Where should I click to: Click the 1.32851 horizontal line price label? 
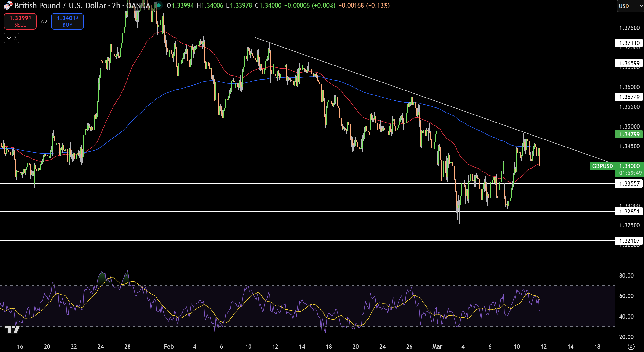point(629,211)
